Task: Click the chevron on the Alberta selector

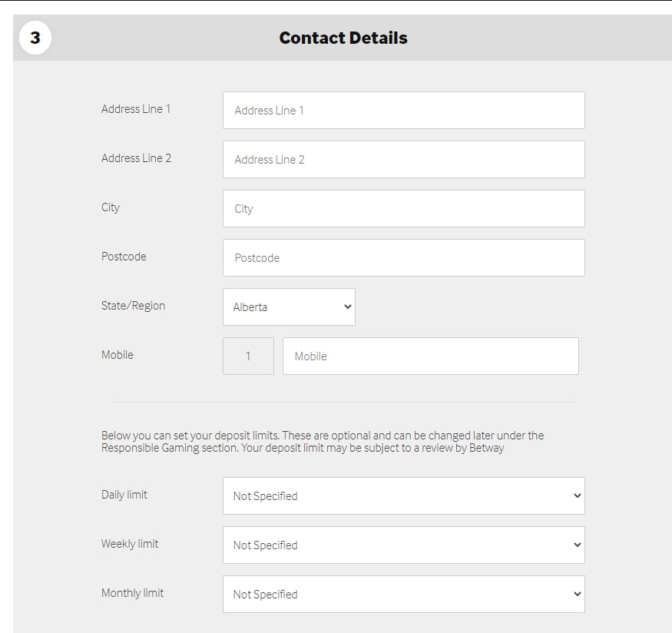Action: point(346,307)
